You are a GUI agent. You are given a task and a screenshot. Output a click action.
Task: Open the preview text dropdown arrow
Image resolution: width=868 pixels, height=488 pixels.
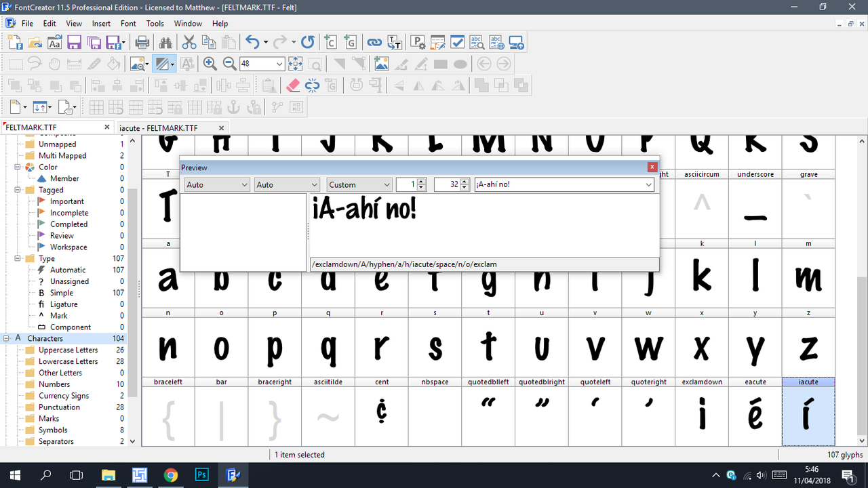coord(648,184)
